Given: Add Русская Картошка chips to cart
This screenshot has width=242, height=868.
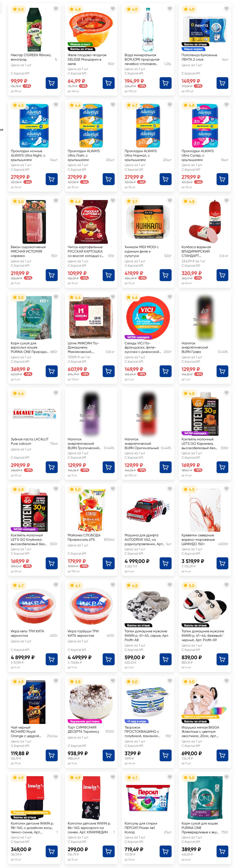Looking at the screenshot, I should tap(109, 275).
